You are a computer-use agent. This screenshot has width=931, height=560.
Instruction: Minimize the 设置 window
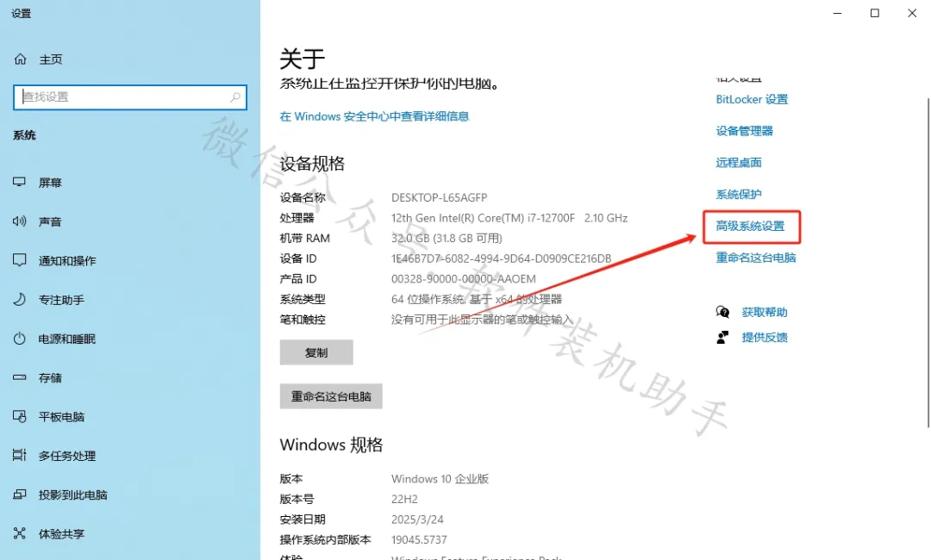coord(837,13)
